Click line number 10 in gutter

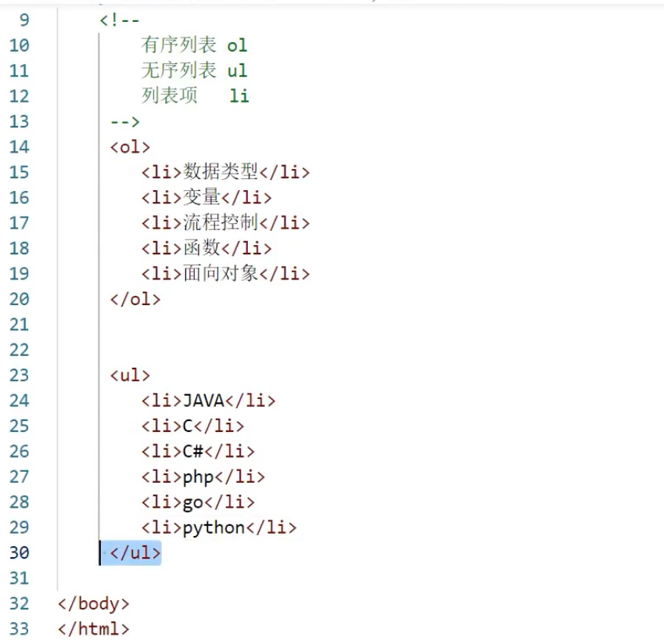click(20, 45)
